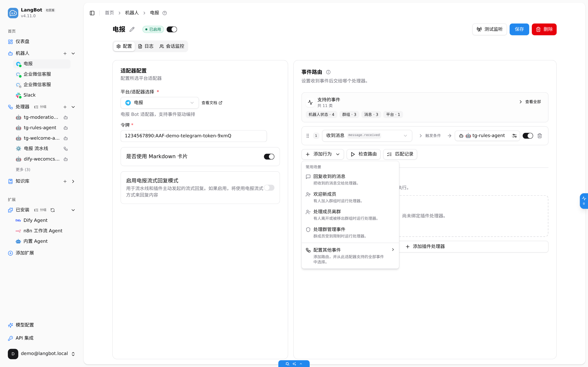Screen dimensions: 588x367
Task: Toggle the sidebar panel icon
Action: tap(92, 13)
